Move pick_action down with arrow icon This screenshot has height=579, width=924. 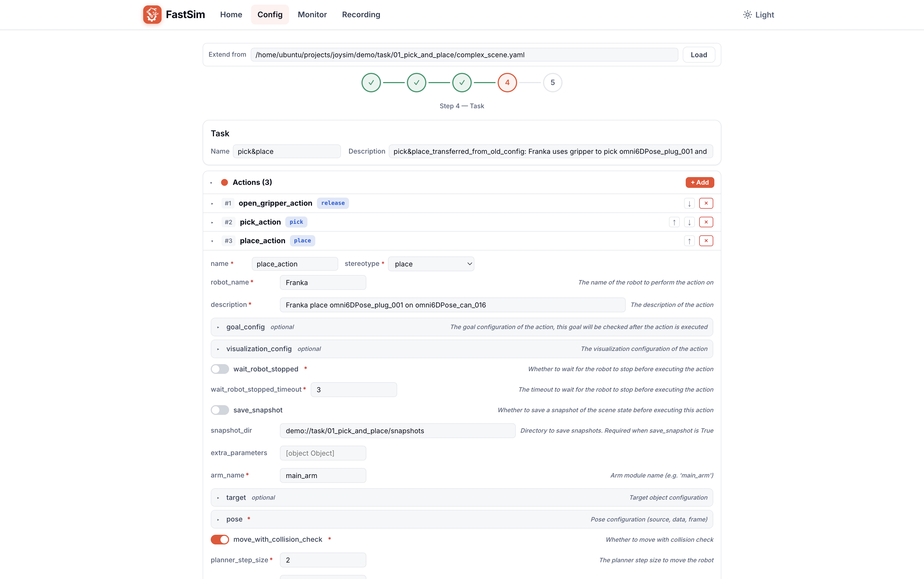[689, 222]
